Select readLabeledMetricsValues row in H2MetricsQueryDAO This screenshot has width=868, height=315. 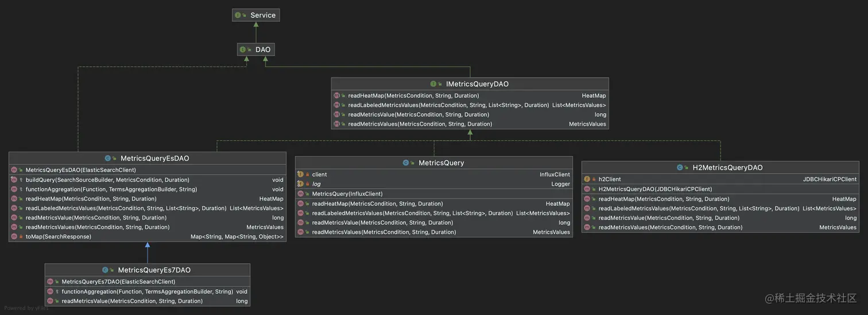click(x=720, y=208)
